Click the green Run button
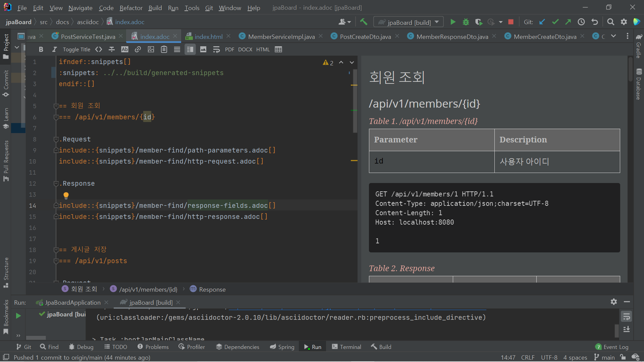The image size is (644, 362). point(453,22)
